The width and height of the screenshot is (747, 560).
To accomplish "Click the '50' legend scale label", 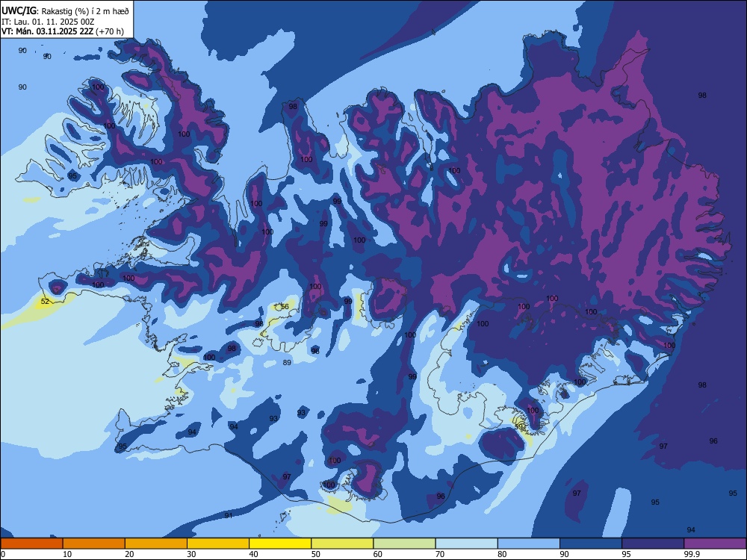I will click(x=315, y=554).
